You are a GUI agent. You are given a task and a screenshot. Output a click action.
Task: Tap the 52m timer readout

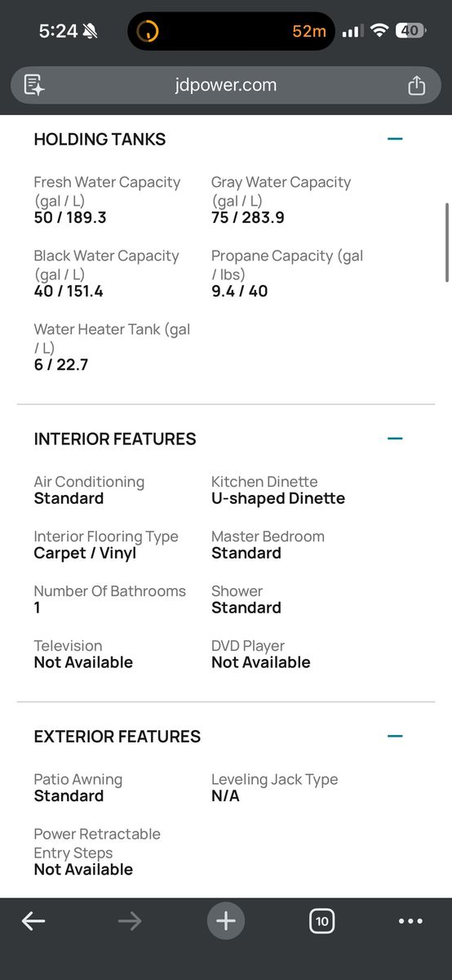[309, 31]
